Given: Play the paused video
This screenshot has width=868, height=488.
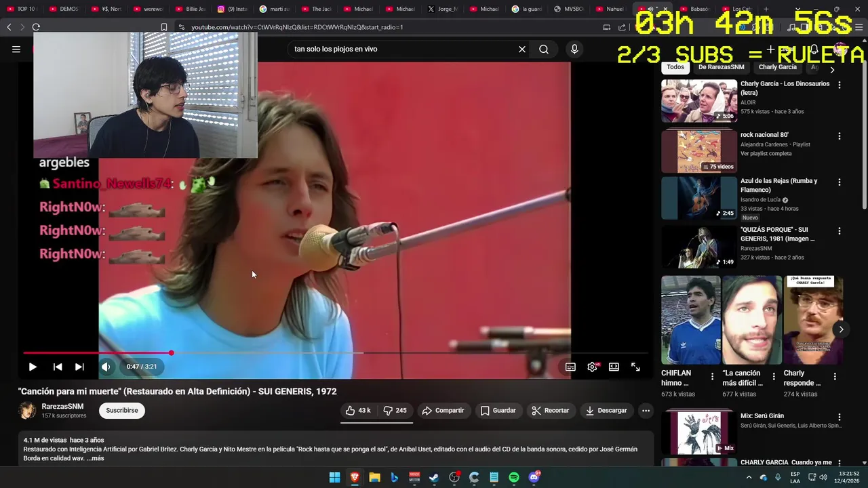Looking at the screenshot, I should (32, 367).
